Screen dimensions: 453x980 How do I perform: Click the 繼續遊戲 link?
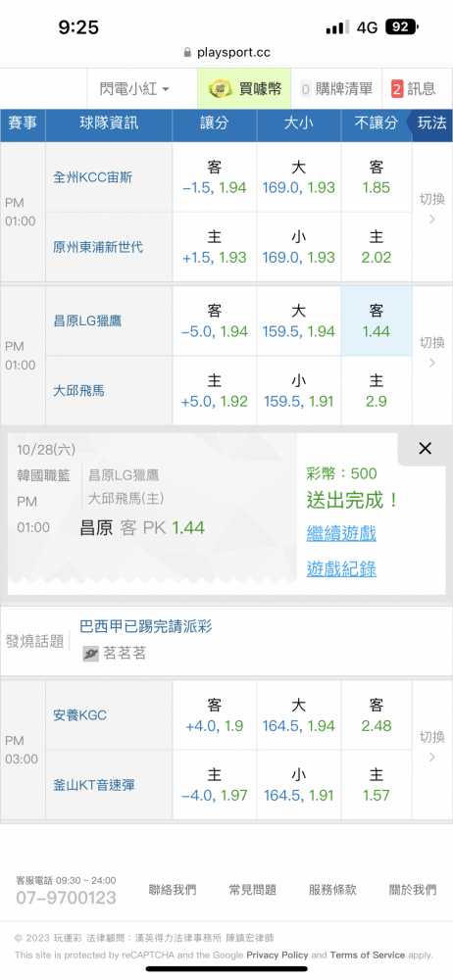pyautogui.click(x=341, y=534)
